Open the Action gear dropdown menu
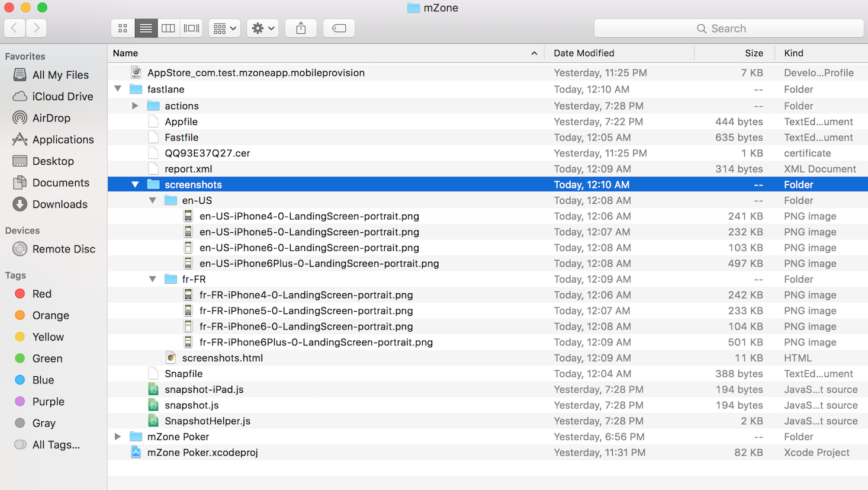 263,28
